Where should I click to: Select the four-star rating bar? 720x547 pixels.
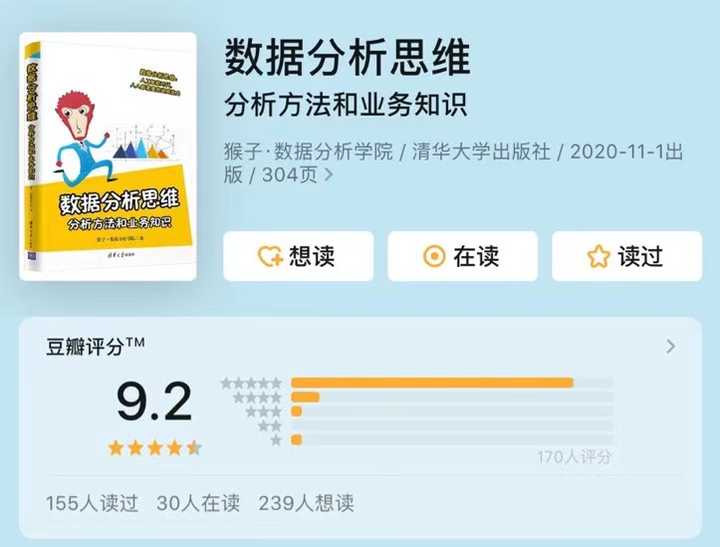(452, 397)
